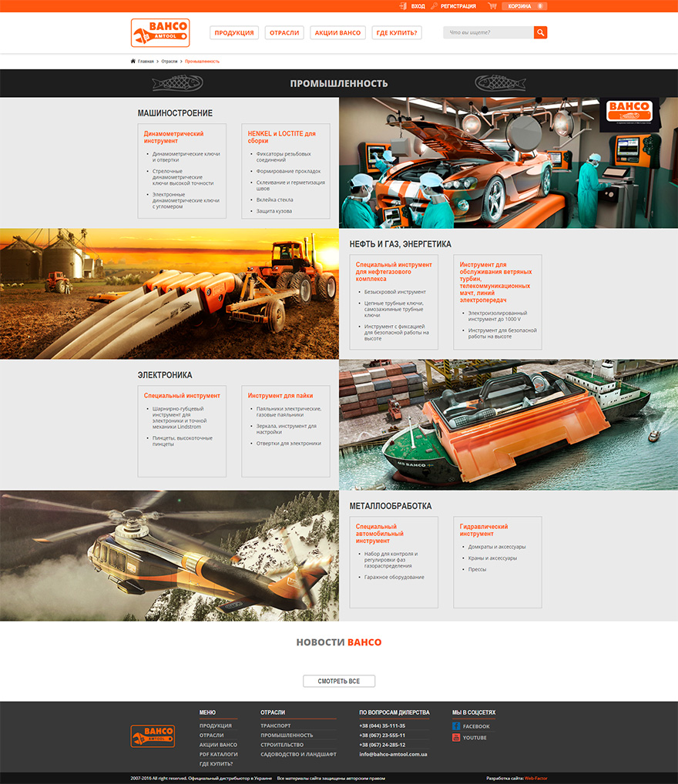Open HENKEL и LOCTITE для сборки
Viewport: 678px width, 784px height.
282,138
